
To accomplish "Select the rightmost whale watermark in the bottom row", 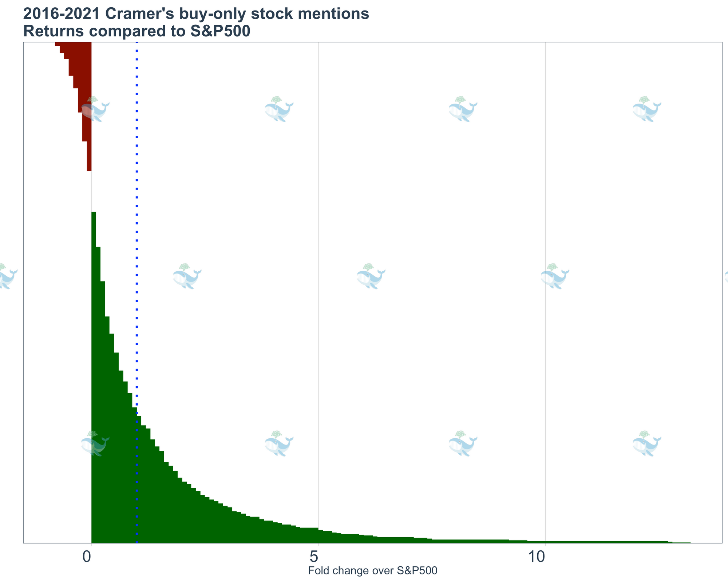I will (x=647, y=443).
